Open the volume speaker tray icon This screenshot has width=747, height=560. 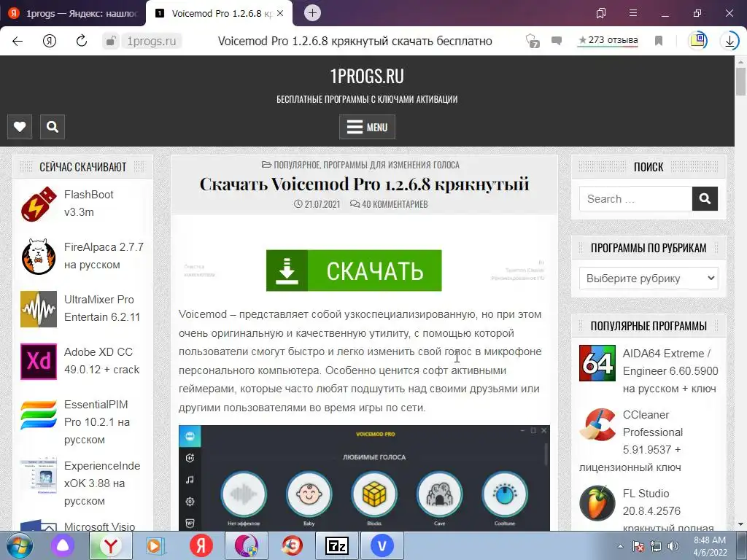tap(673, 546)
